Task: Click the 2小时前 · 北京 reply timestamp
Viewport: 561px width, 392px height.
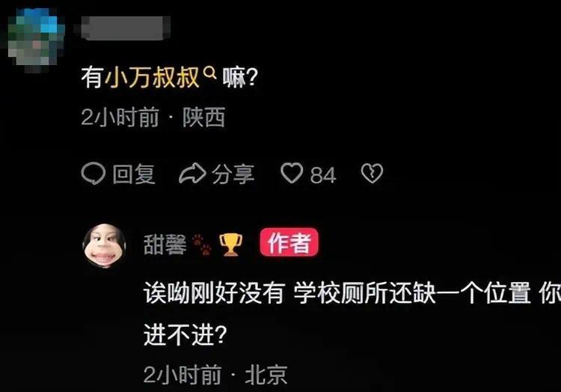Action: pyautogui.click(x=215, y=375)
